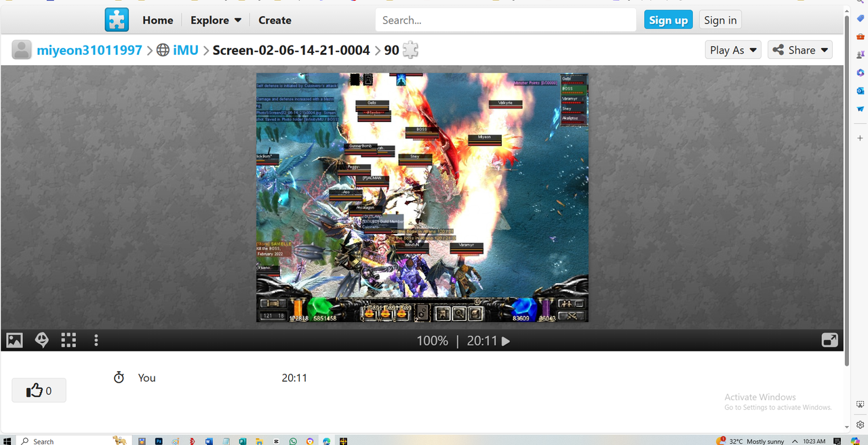
Task: Open Microsoft Publisher from the taskbar
Action: tap(243, 441)
